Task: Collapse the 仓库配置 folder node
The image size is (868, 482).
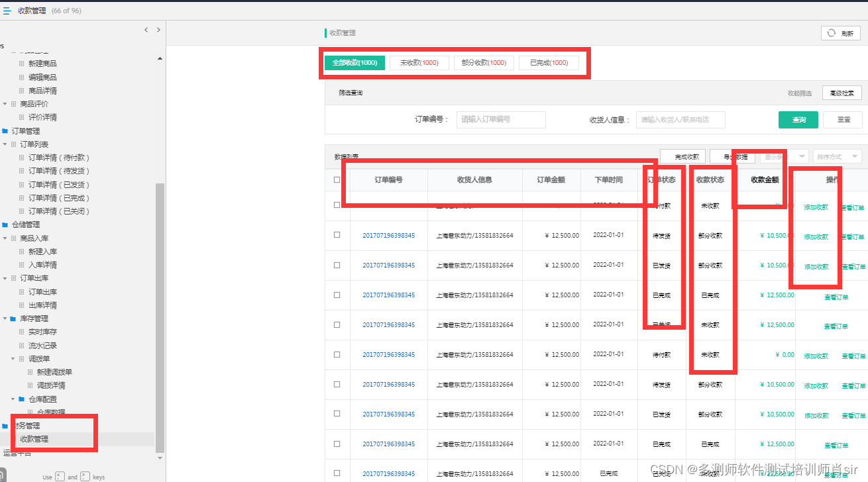Action: point(13,399)
